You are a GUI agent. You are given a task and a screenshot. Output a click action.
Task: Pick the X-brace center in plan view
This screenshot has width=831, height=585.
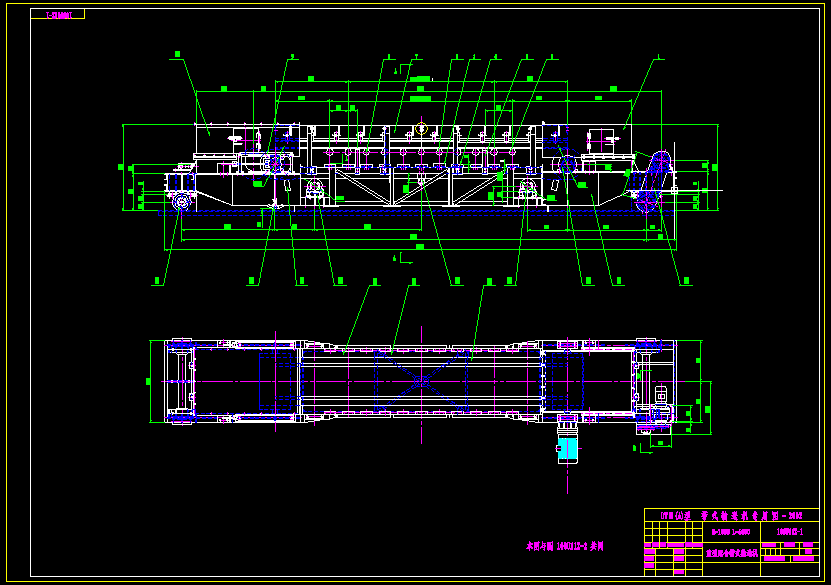point(421,381)
